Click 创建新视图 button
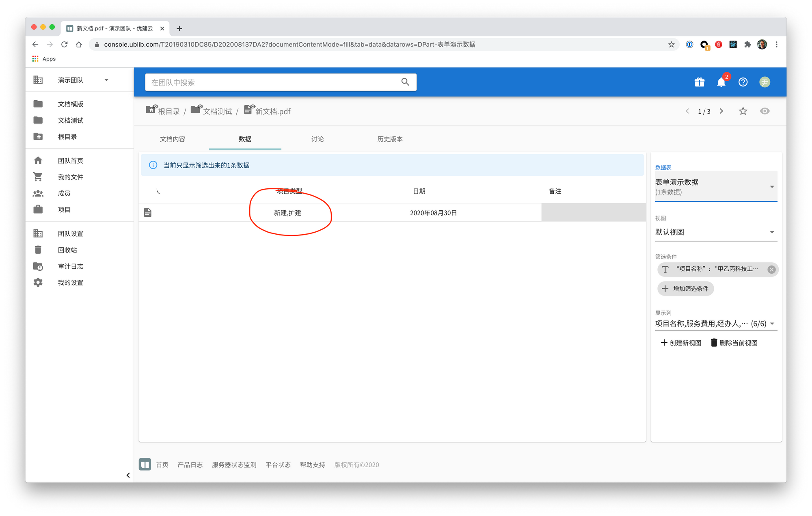Viewport: 812px width, 516px height. tap(681, 343)
